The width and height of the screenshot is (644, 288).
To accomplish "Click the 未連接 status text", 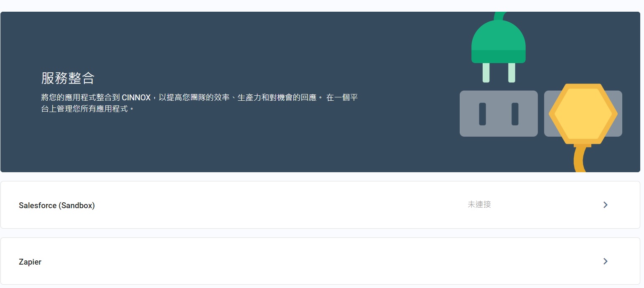I will point(479,204).
